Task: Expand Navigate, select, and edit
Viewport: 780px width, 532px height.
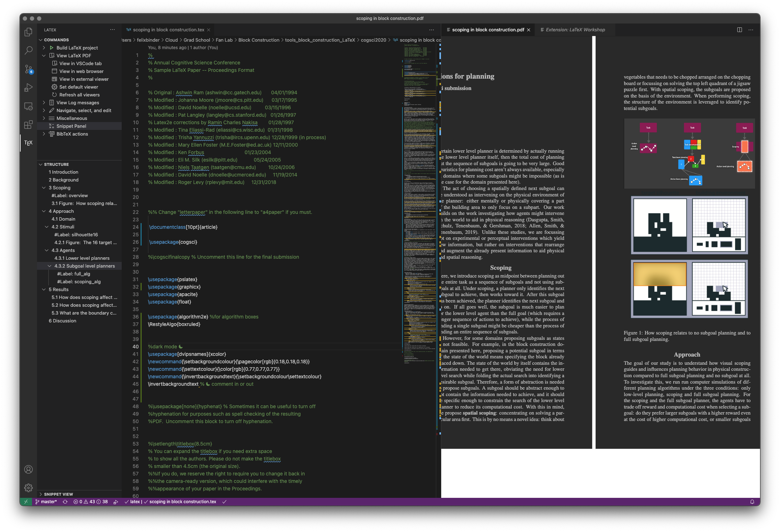Action: 44,110
